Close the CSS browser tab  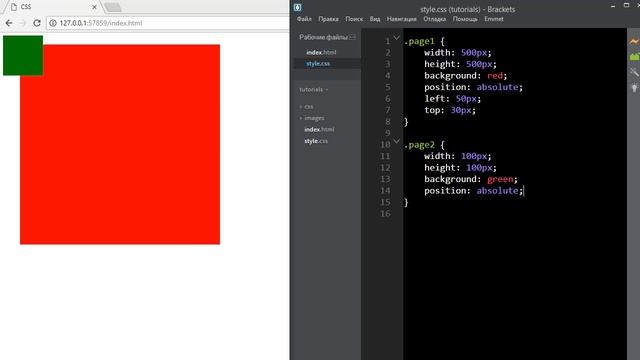point(94,7)
